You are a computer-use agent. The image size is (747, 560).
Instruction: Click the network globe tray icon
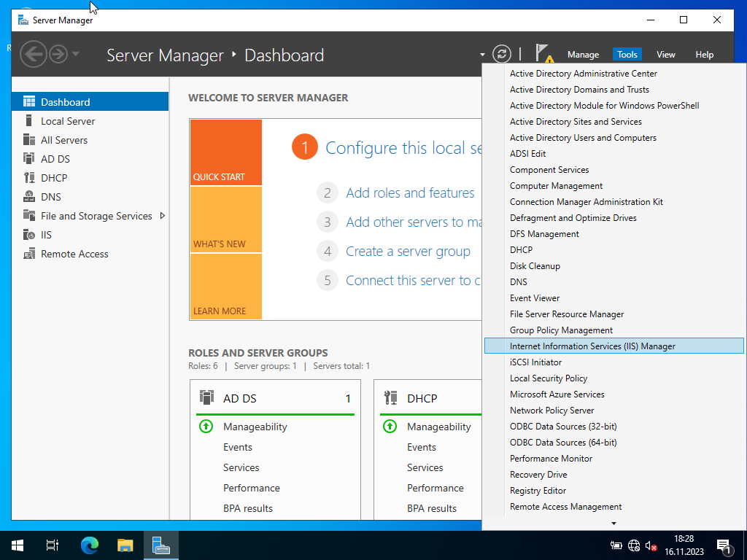634,545
